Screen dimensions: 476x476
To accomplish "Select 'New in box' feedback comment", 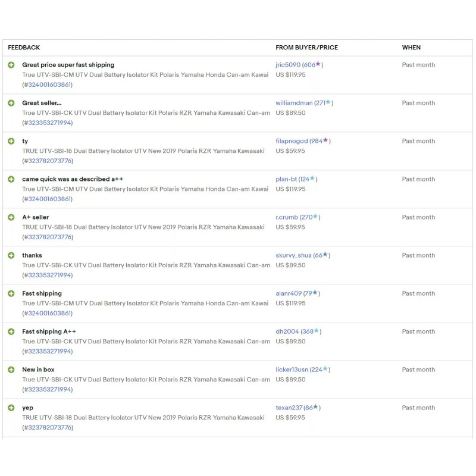I will point(38,369).
